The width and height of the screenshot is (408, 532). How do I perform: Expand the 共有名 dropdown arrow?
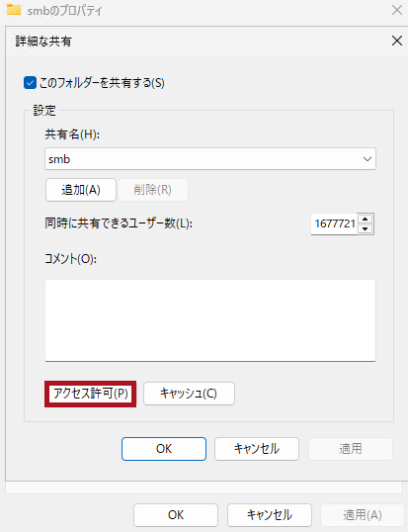[367, 159]
